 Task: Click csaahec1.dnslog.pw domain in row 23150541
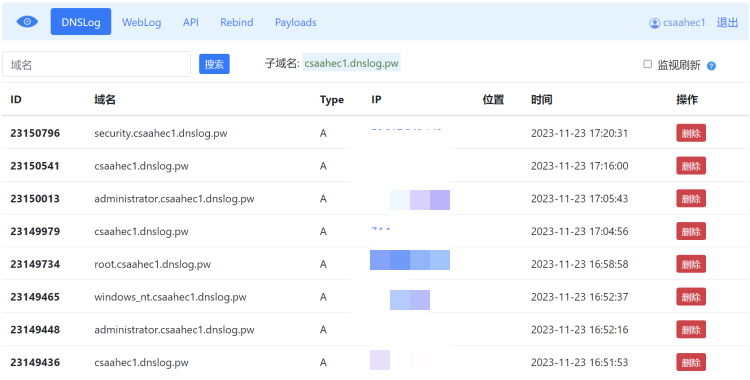tap(141, 166)
